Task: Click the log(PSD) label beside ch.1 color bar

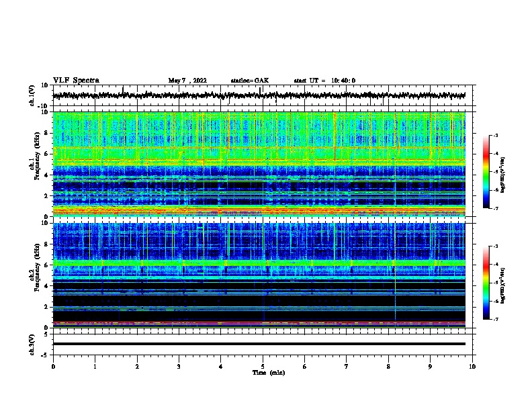Action: 502,175
